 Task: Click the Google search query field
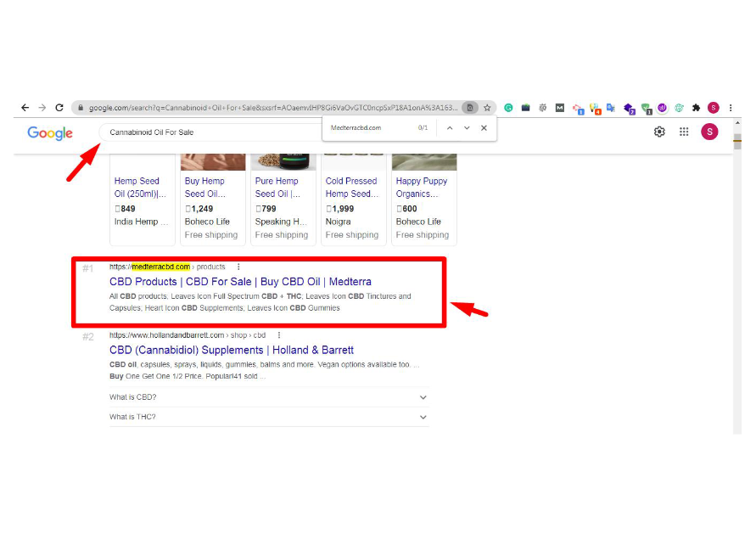[212, 132]
